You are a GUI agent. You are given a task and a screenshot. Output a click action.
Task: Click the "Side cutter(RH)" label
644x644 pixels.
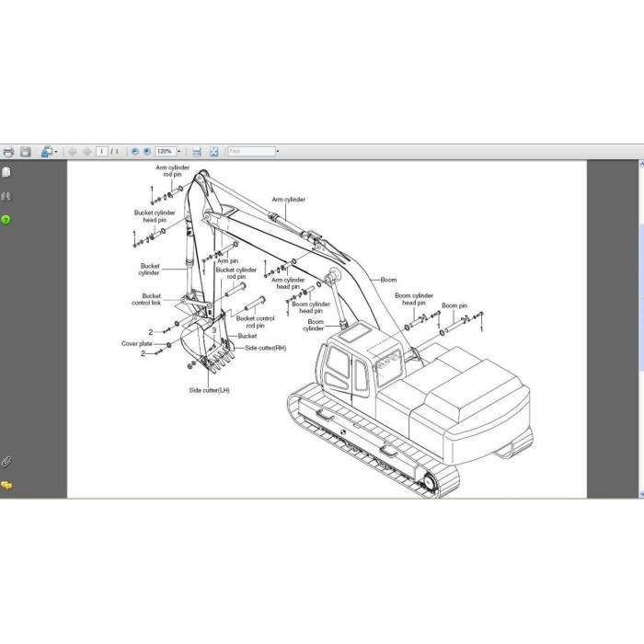pyautogui.click(x=265, y=348)
